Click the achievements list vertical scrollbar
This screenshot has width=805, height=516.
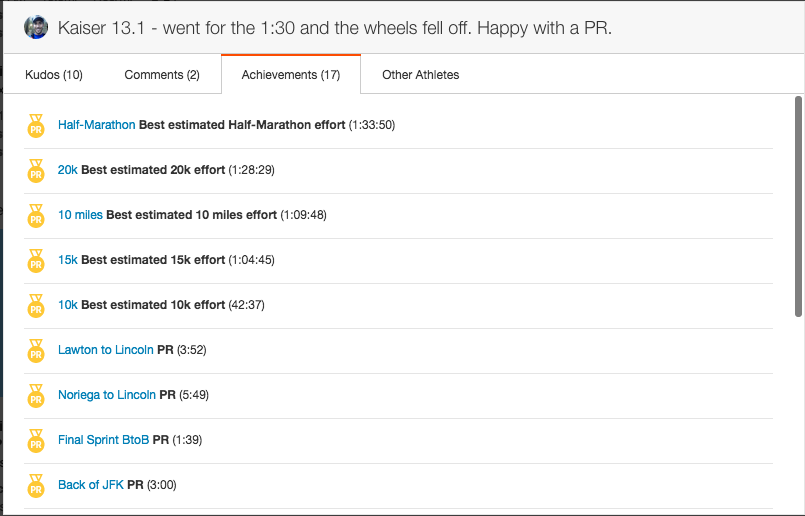click(x=798, y=207)
